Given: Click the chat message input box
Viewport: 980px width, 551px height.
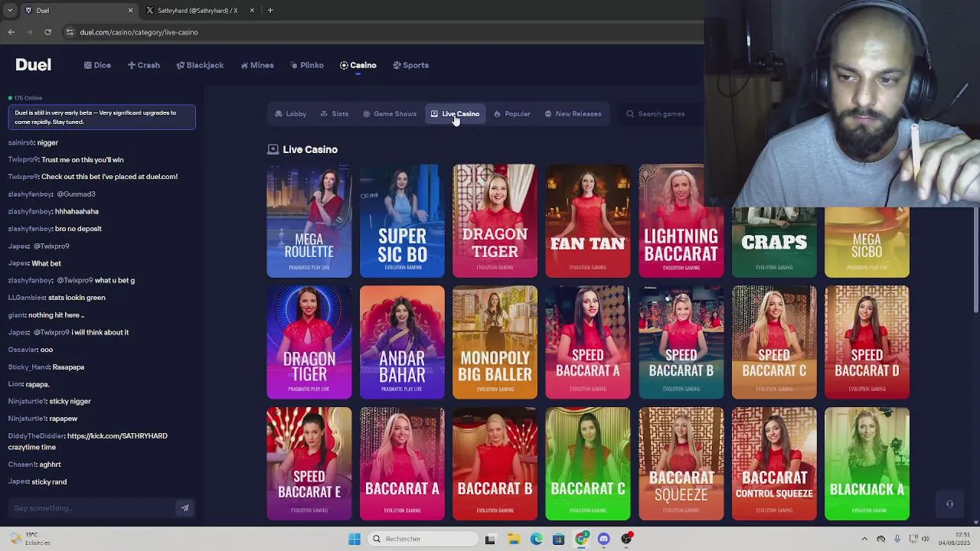Looking at the screenshot, I should click(x=92, y=508).
